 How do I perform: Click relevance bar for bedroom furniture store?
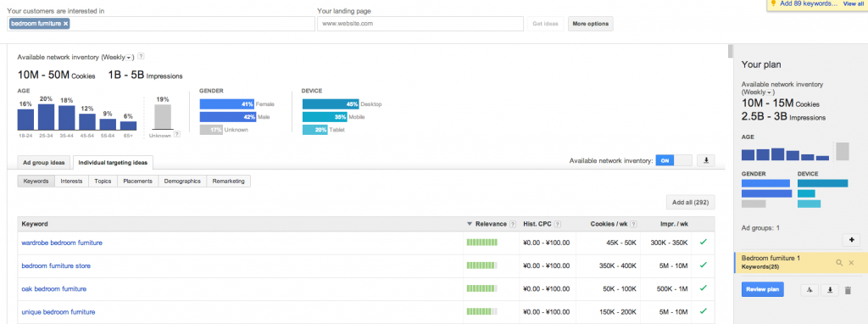482,265
